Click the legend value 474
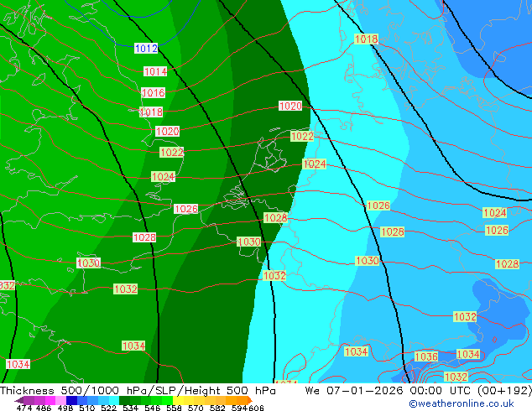532x411 pixels. click(x=24, y=408)
